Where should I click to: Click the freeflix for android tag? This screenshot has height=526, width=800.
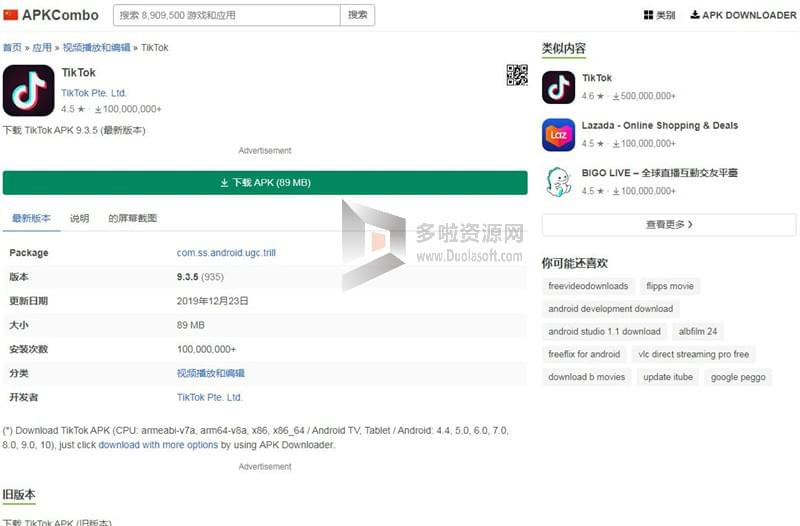[x=584, y=354]
